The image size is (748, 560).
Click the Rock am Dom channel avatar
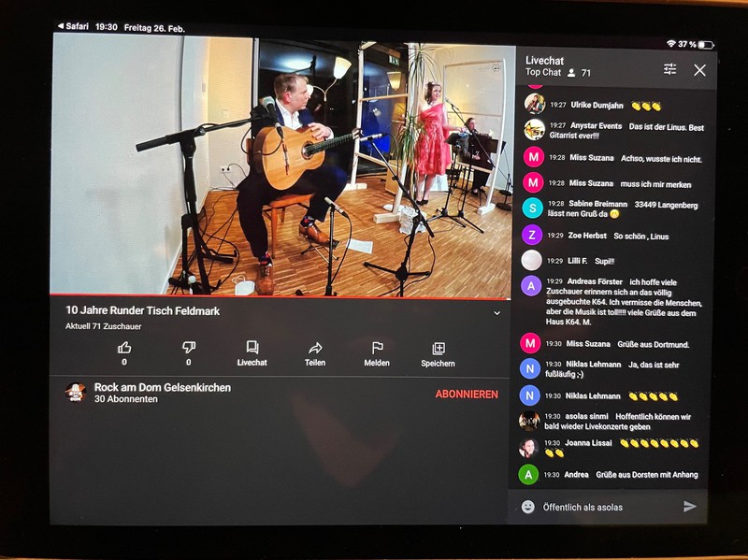tap(76, 393)
